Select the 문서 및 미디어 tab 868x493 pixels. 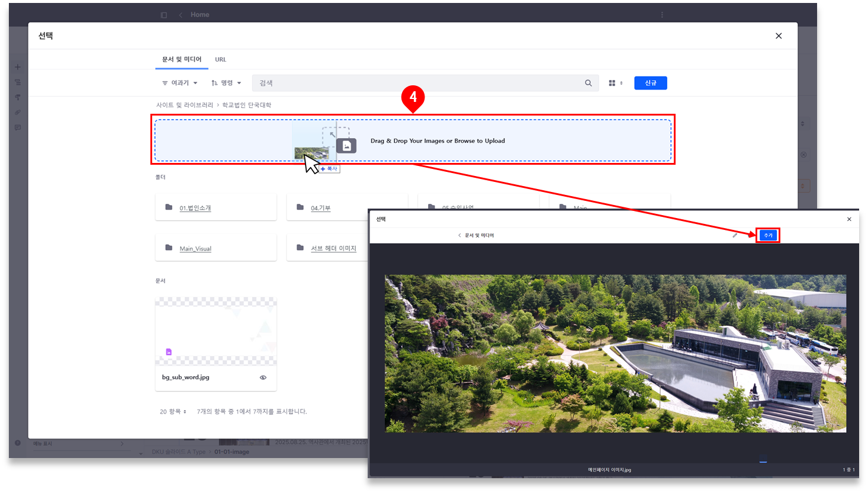coord(182,59)
